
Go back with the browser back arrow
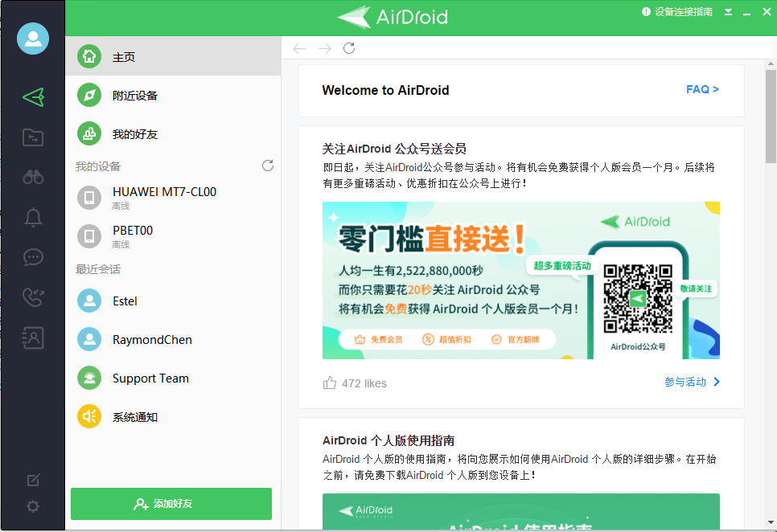click(299, 48)
